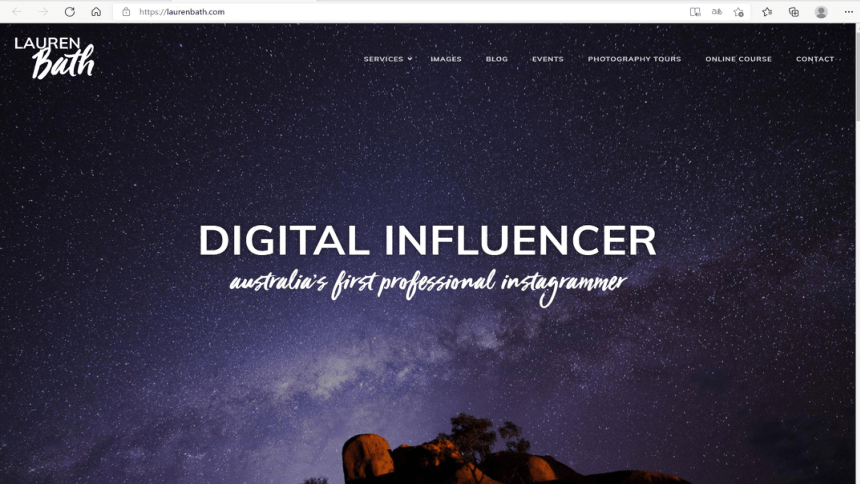Image resolution: width=860 pixels, height=484 pixels.
Task: Open the browser profile avatar
Action: tap(821, 12)
